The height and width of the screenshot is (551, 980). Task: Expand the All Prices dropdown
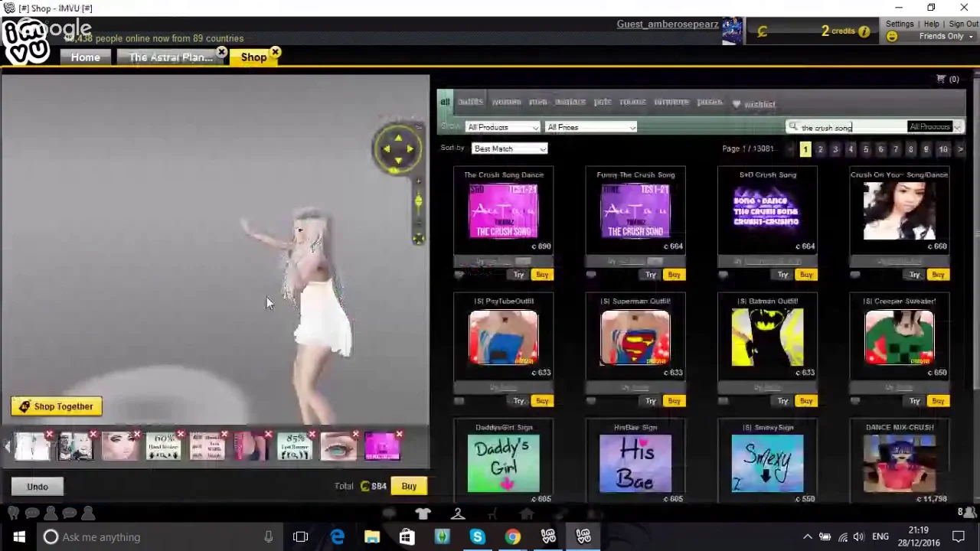(590, 127)
